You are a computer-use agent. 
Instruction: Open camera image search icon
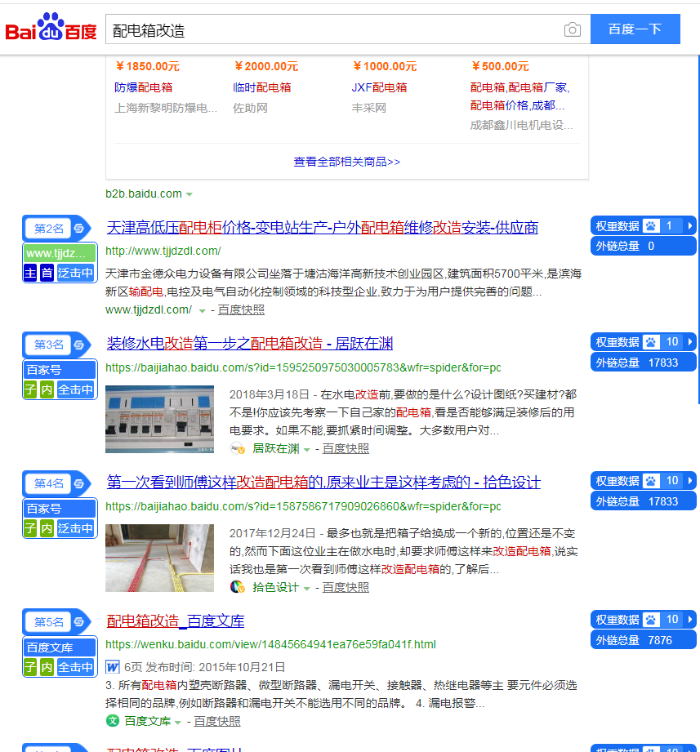tap(572, 29)
